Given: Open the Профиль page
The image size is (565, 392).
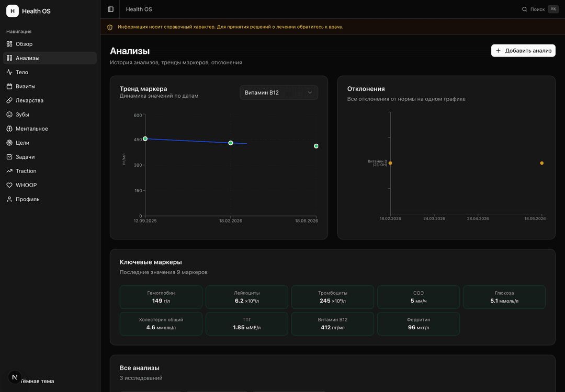Looking at the screenshot, I should click(x=50, y=199).
